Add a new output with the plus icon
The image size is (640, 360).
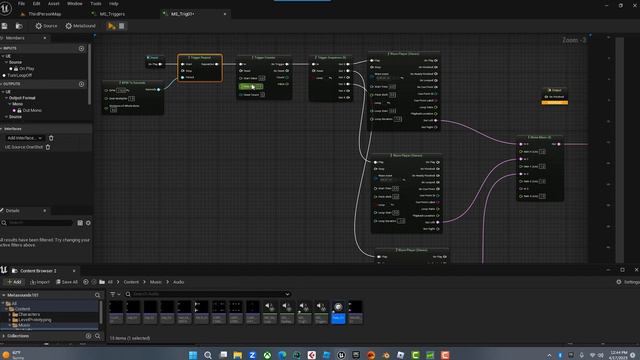tap(81, 84)
